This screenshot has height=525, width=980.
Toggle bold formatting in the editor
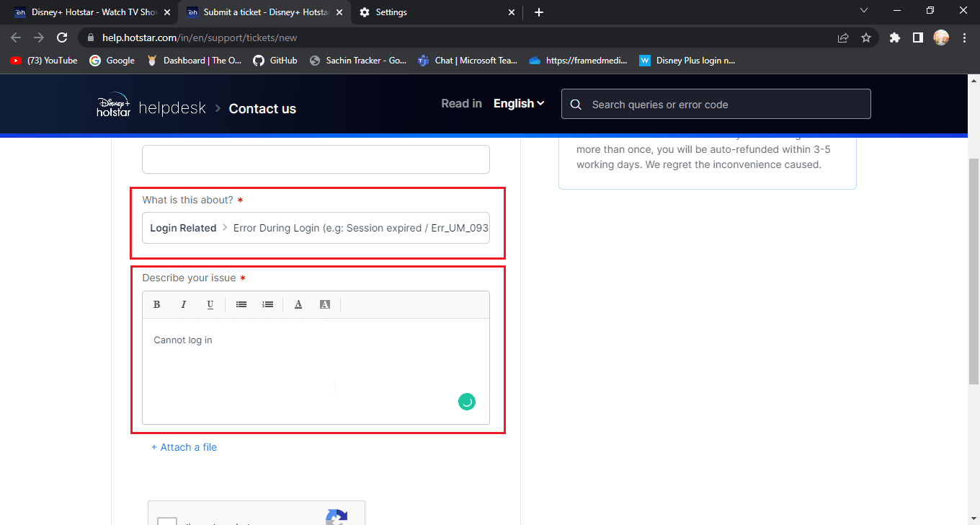pyautogui.click(x=157, y=305)
